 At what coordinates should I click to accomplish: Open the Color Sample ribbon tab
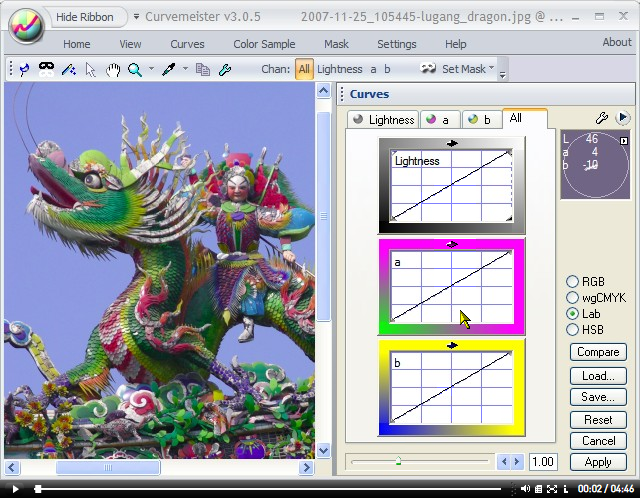264,44
